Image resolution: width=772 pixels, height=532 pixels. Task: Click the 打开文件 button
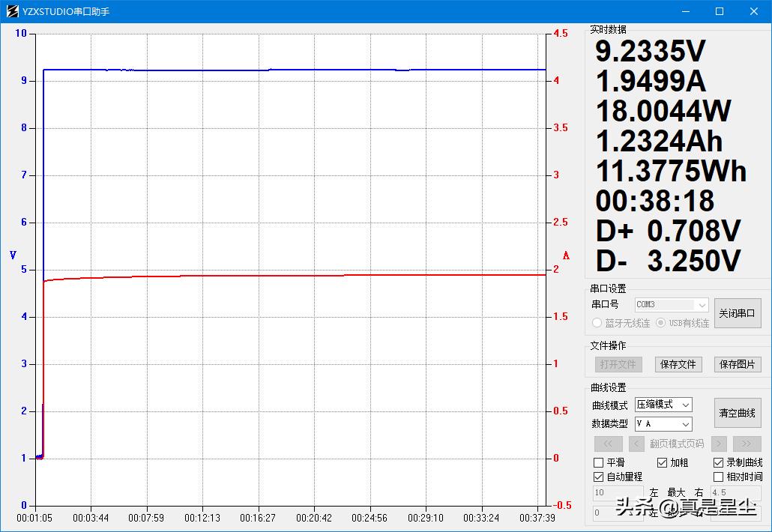point(618,364)
